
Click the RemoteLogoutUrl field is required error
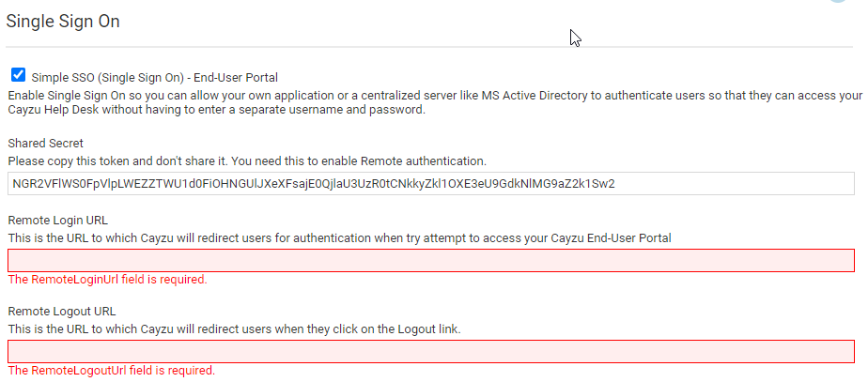(111, 370)
